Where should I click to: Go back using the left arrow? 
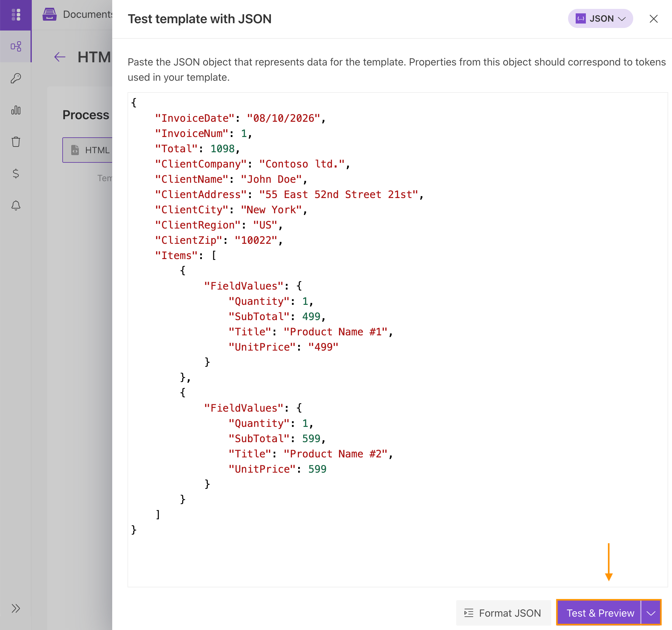click(60, 57)
